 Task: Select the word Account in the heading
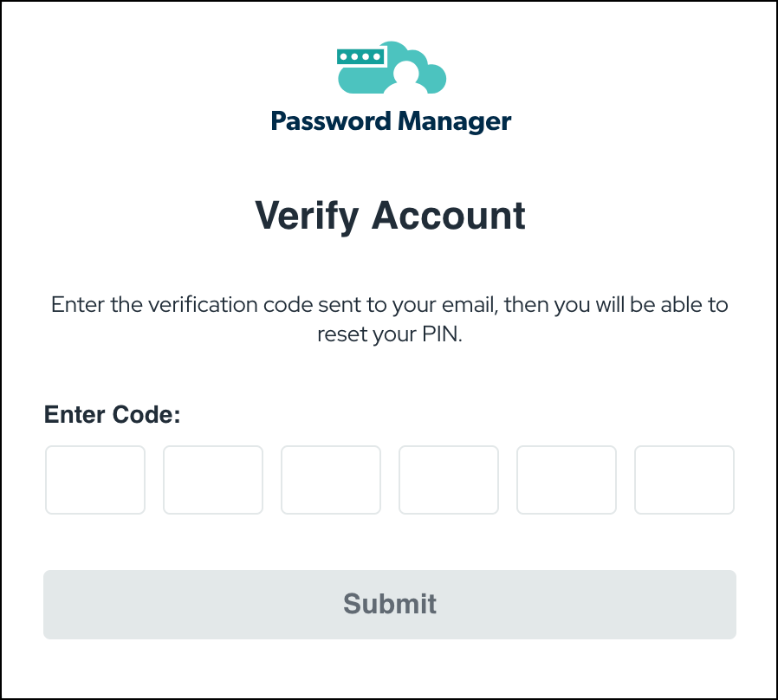tap(449, 216)
